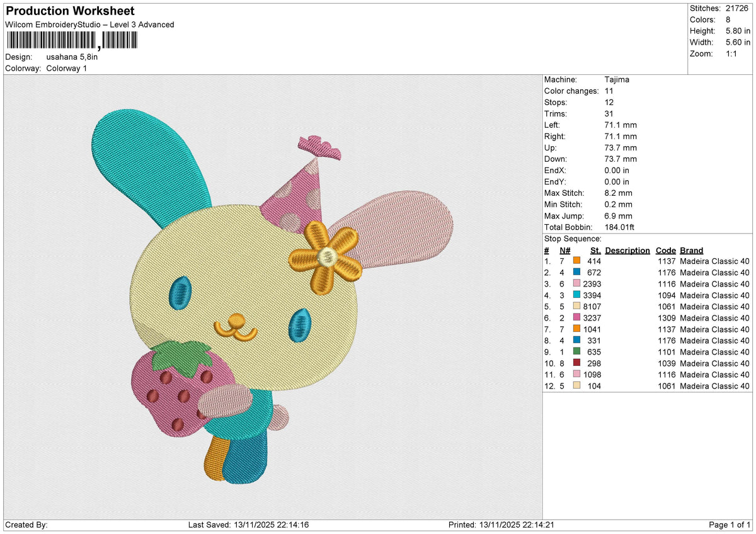The height and width of the screenshot is (534, 756).
Task: Select the green swatch in stop row 9
Action: pyautogui.click(x=576, y=352)
